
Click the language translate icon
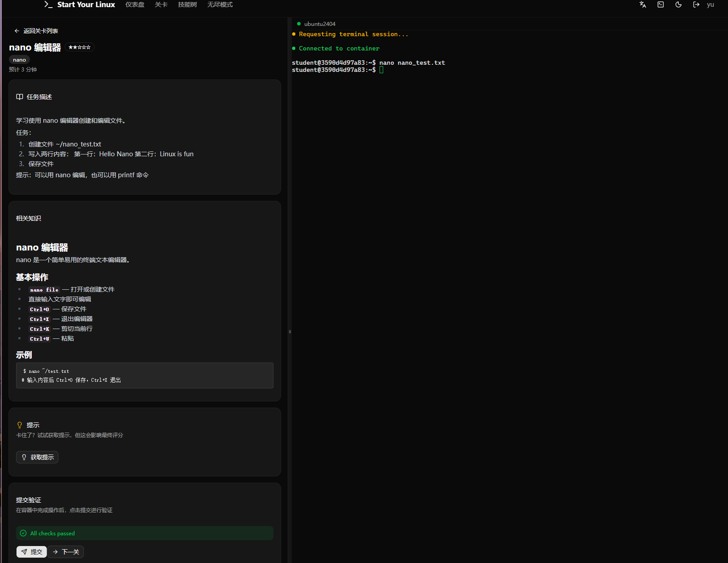click(643, 4)
